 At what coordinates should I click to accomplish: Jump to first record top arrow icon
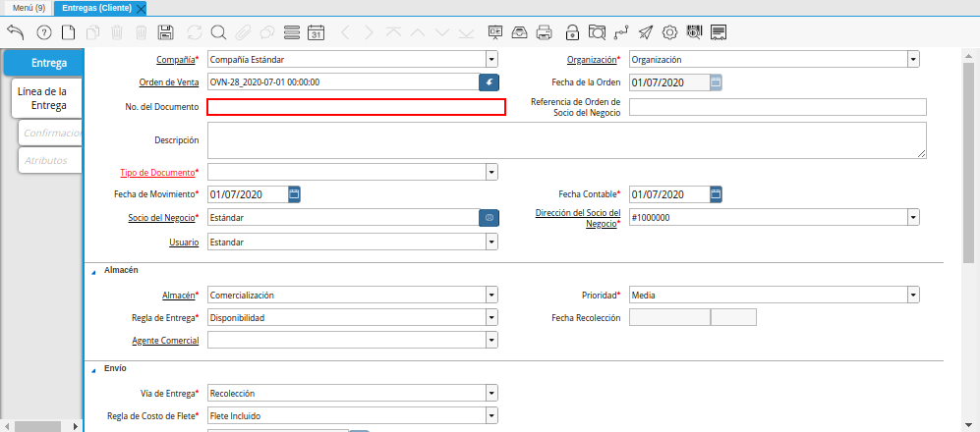[x=393, y=32]
